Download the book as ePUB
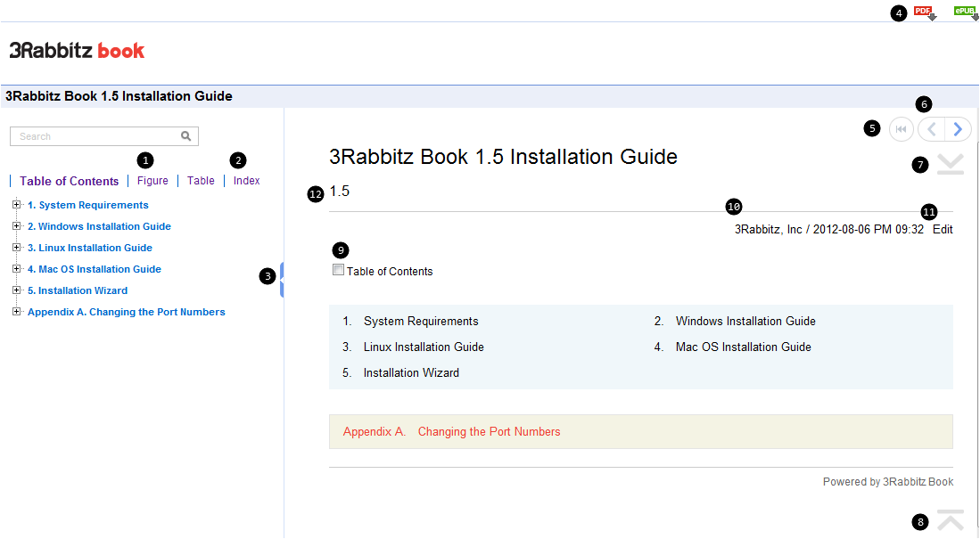Viewport: 980px width, 539px height. pos(966,12)
